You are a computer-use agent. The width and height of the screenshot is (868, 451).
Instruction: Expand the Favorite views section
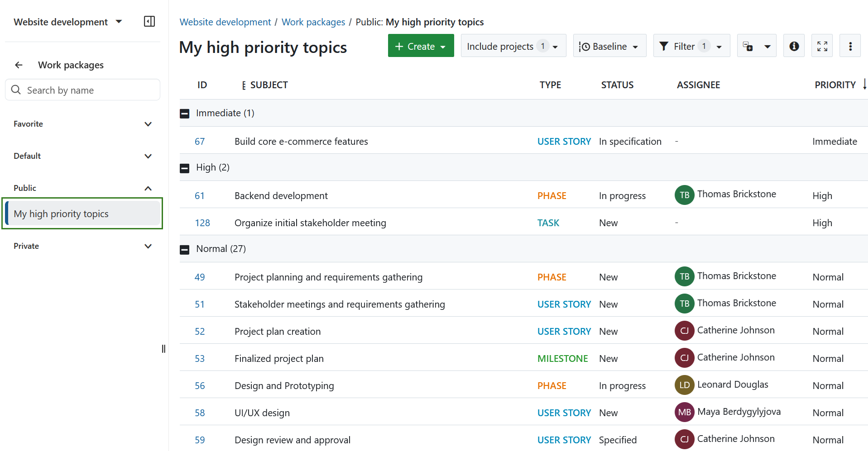pos(148,124)
